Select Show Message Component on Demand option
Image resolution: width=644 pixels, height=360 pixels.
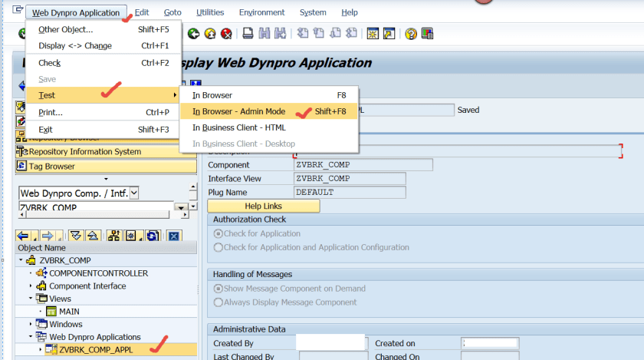pos(219,289)
